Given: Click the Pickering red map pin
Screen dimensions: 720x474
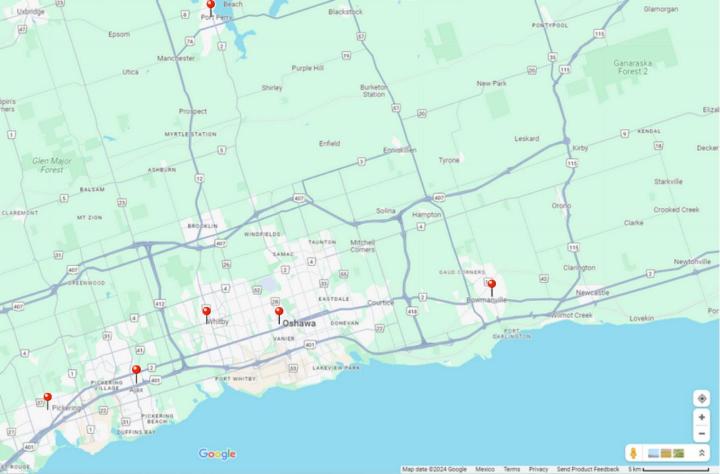Looking at the screenshot, I should (47, 398).
